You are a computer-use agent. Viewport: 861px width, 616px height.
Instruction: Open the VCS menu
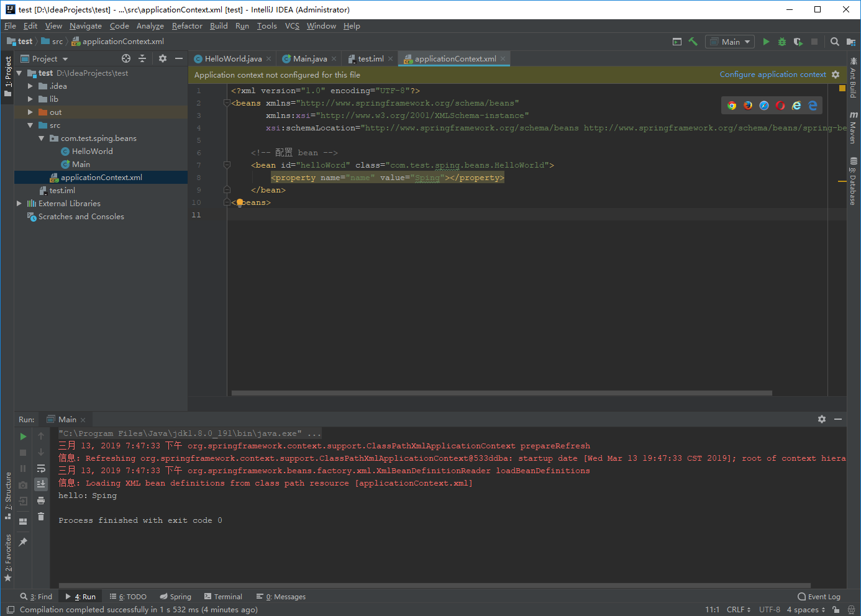(292, 26)
